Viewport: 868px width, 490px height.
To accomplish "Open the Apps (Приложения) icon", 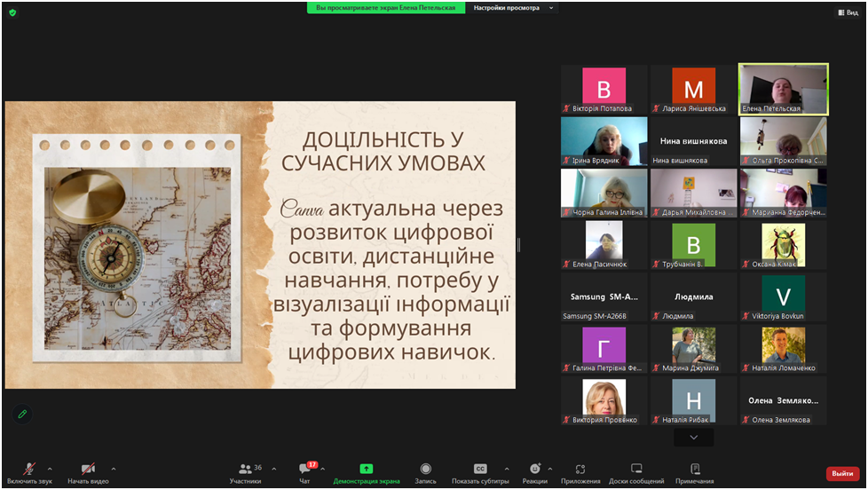I will pos(580,469).
